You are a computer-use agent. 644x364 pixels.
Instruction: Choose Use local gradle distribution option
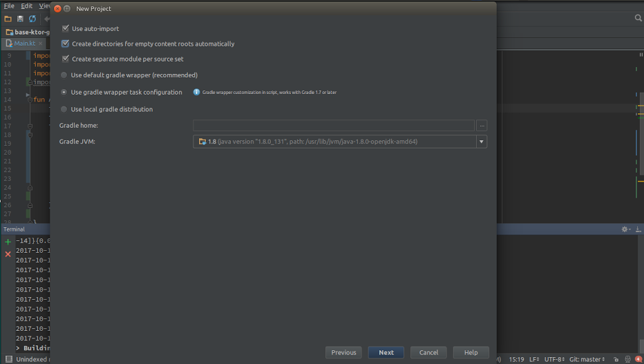tap(64, 110)
